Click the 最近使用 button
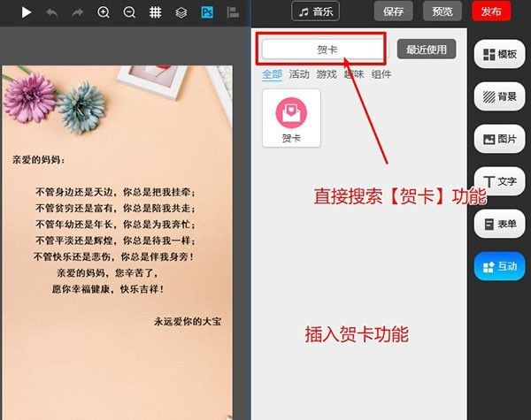Image resolution: width=531 pixels, height=420 pixels. click(x=427, y=50)
